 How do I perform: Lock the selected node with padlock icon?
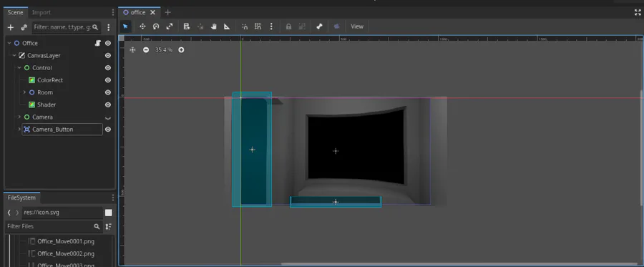click(289, 26)
